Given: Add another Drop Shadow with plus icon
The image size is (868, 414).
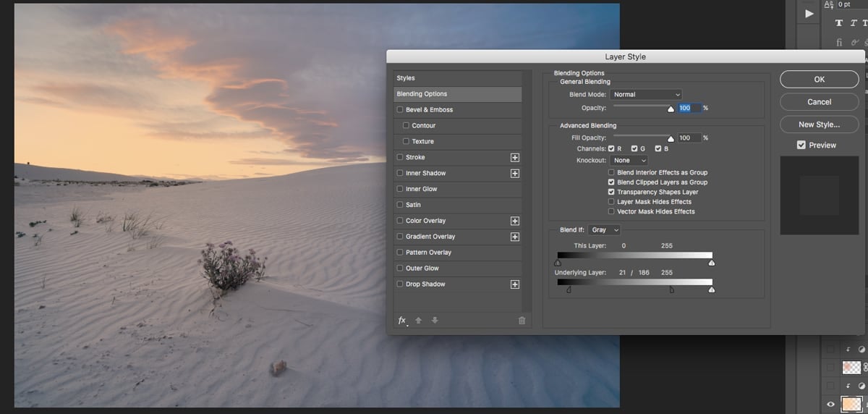Looking at the screenshot, I should click(x=515, y=284).
